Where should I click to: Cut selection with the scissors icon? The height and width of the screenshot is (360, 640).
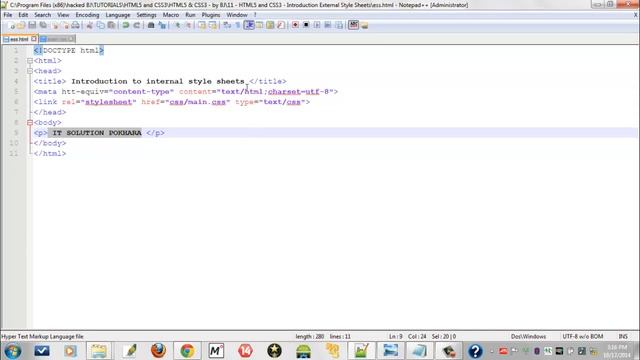click(x=89, y=25)
